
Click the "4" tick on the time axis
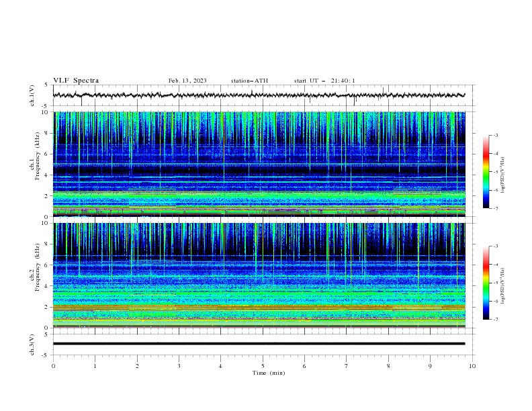(220, 366)
